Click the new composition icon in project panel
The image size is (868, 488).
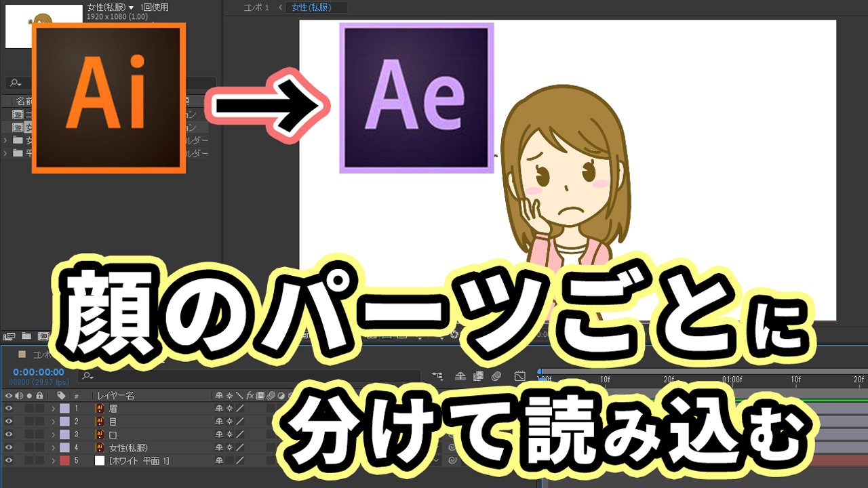pos(43,335)
